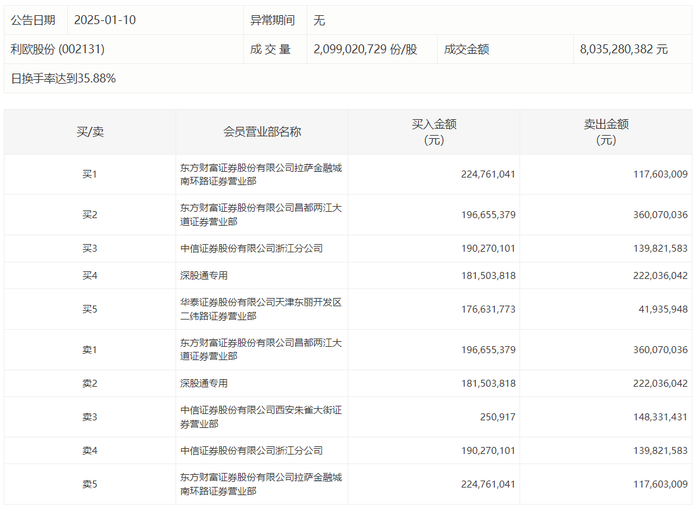Image resolution: width=700 pixels, height=511 pixels.
Task: Click the 异常期间 label
Action: pos(272,20)
